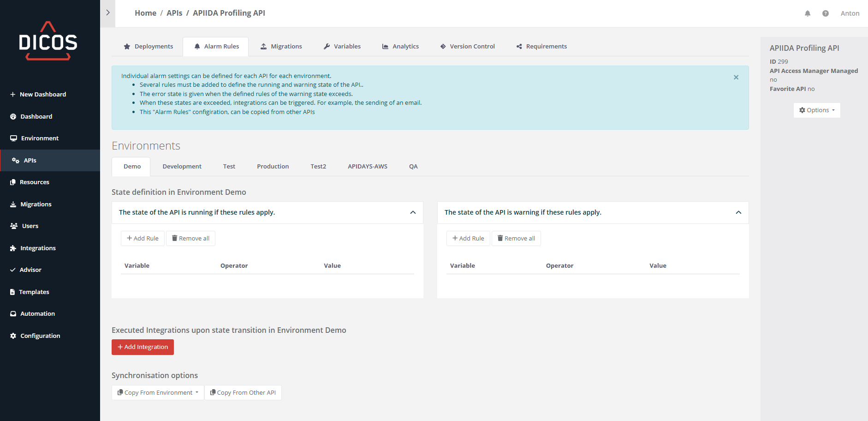Dismiss the alarm info banner
The image size is (868, 421).
736,77
